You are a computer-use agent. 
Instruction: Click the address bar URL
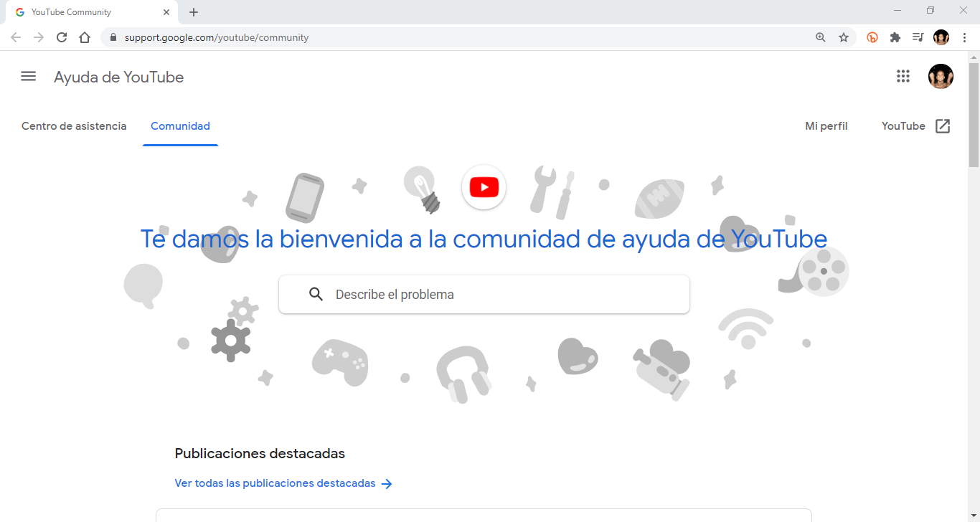coord(217,37)
